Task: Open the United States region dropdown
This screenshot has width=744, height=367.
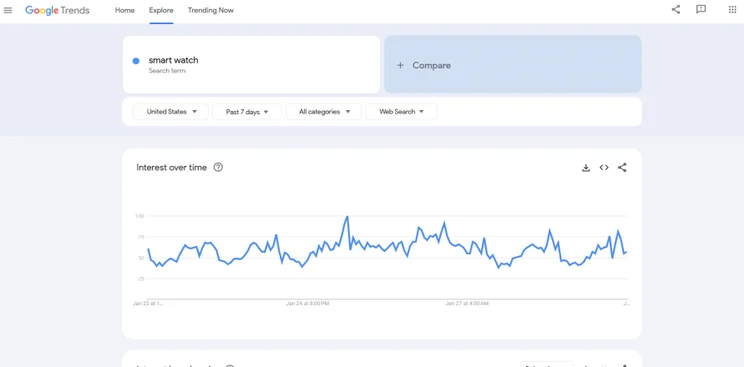Action: (x=171, y=112)
